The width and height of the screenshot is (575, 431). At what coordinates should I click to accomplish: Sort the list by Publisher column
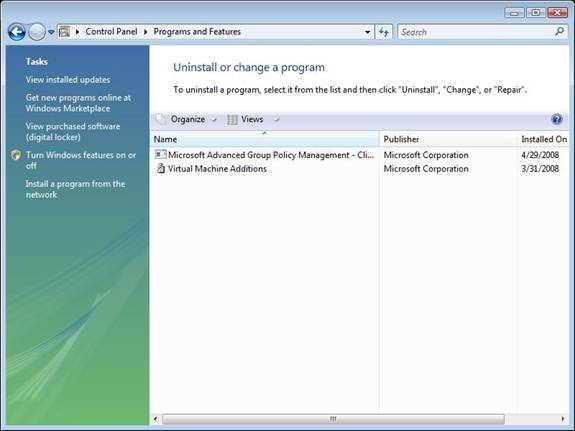click(x=448, y=139)
